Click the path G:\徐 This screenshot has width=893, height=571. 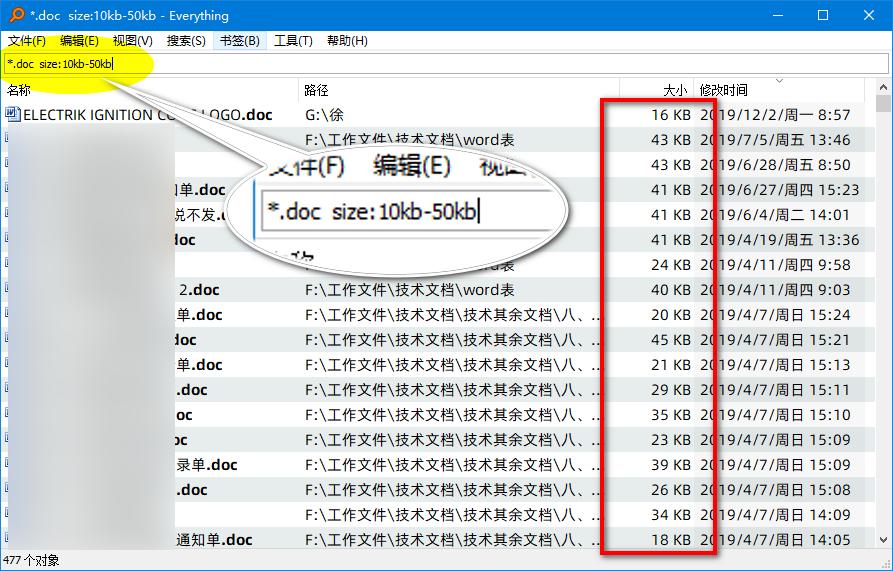coord(324,115)
